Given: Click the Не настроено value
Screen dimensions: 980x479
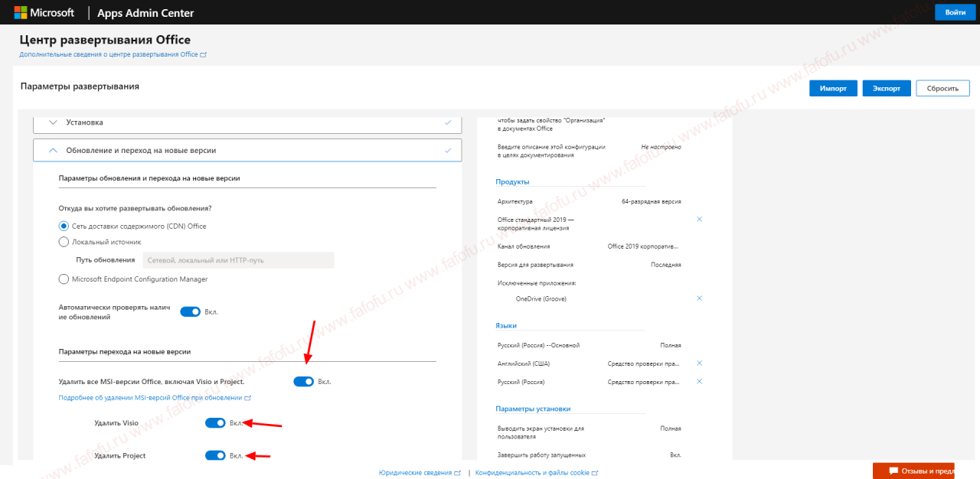Looking at the screenshot, I should [x=661, y=146].
